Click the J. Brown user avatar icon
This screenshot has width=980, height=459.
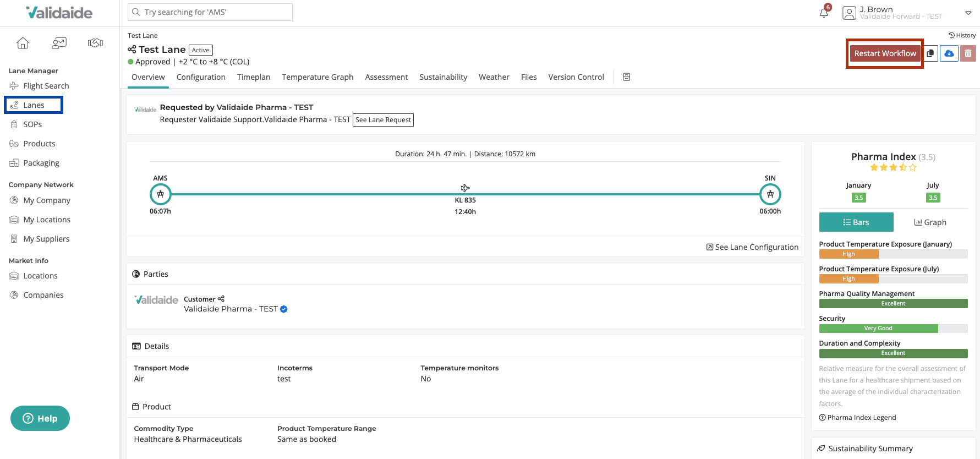click(x=850, y=13)
